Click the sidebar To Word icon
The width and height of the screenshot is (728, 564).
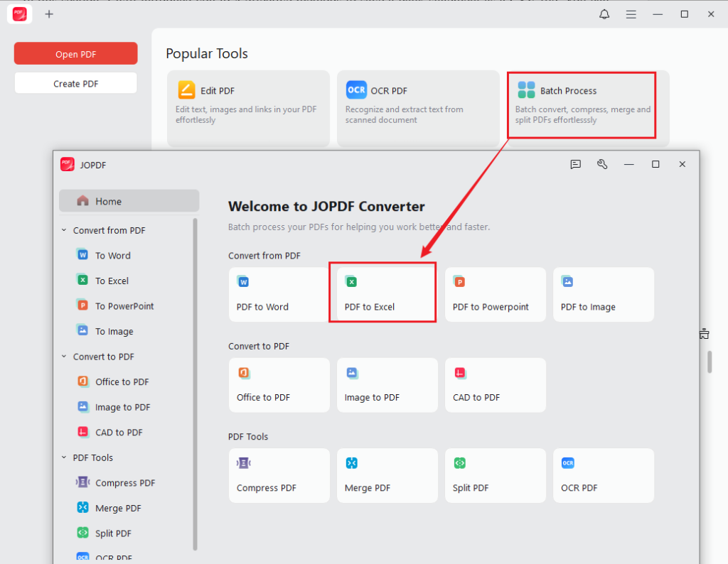pyautogui.click(x=82, y=254)
